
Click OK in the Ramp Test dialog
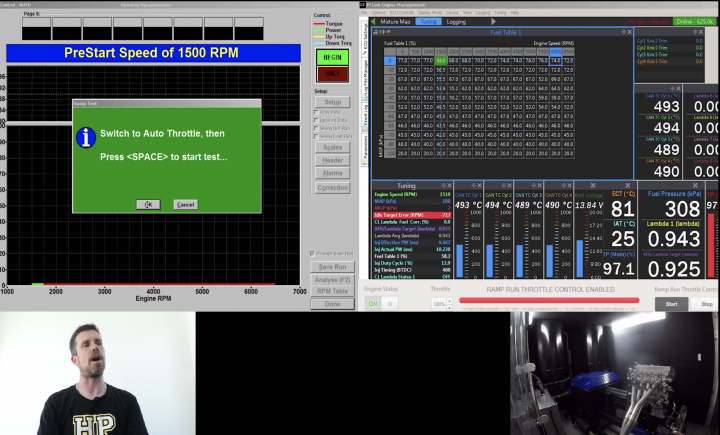[148, 204]
